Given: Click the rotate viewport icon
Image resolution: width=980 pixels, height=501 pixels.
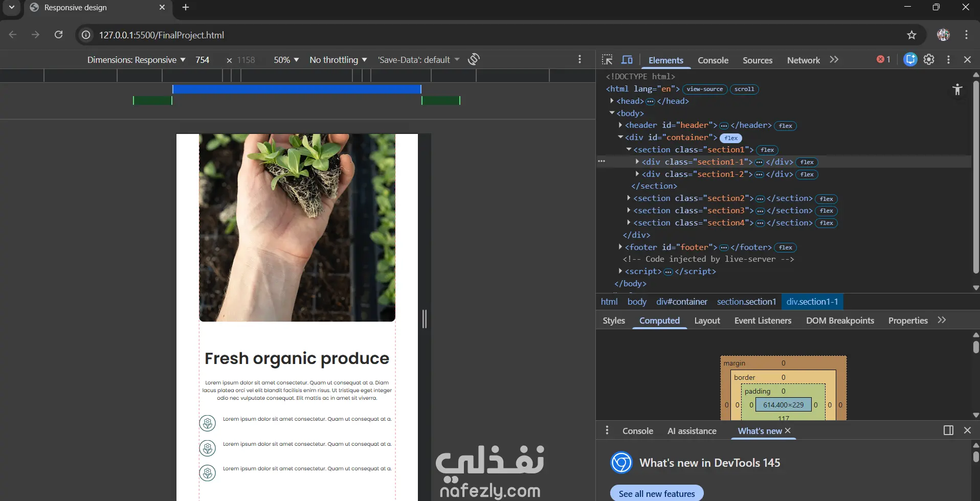Looking at the screenshot, I should click(x=474, y=59).
